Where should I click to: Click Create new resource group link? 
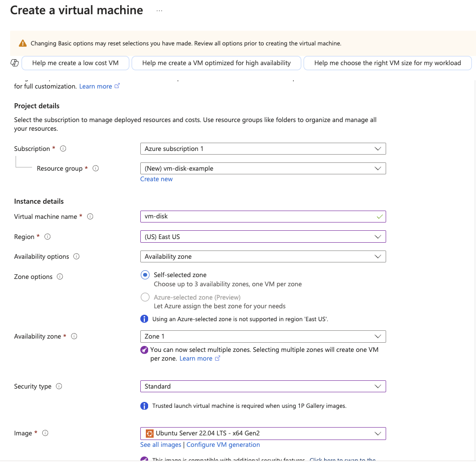[156, 179]
